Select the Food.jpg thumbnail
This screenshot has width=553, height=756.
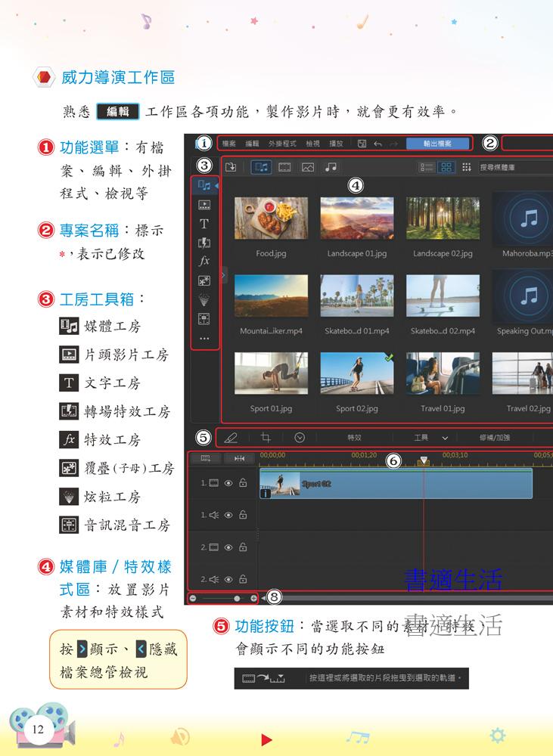[x=271, y=218]
